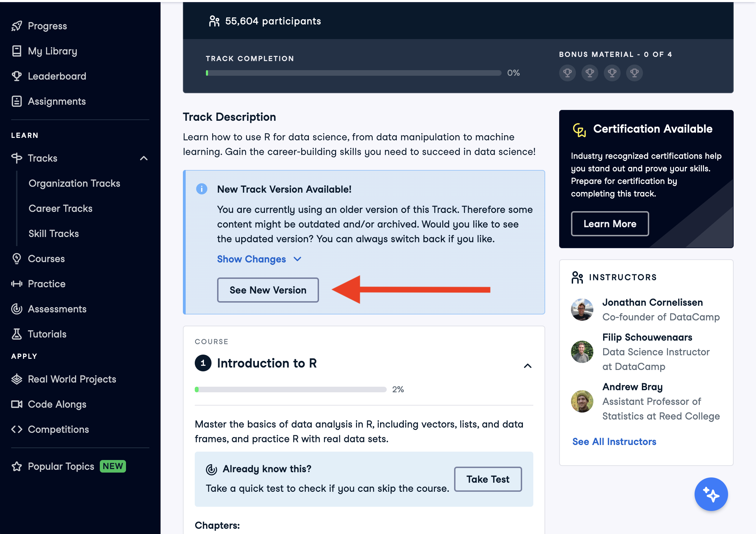Click the Progress rocket icon
This screenshot has height=534, width=756.
pyautogui.click(x=16, y=26)
